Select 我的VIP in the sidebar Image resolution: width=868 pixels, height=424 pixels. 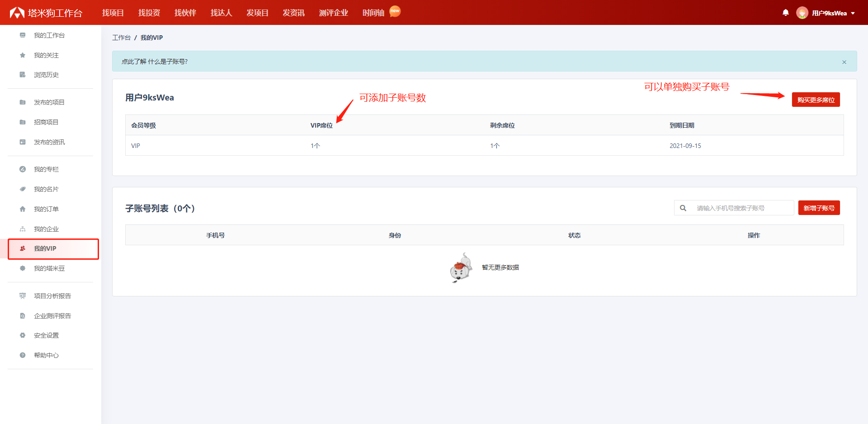point(45,248)
